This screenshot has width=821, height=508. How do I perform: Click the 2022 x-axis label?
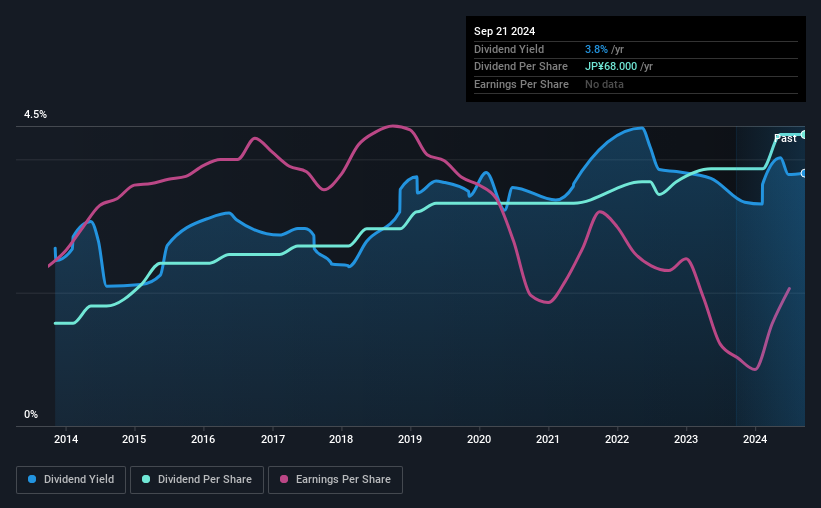point(617,439)
